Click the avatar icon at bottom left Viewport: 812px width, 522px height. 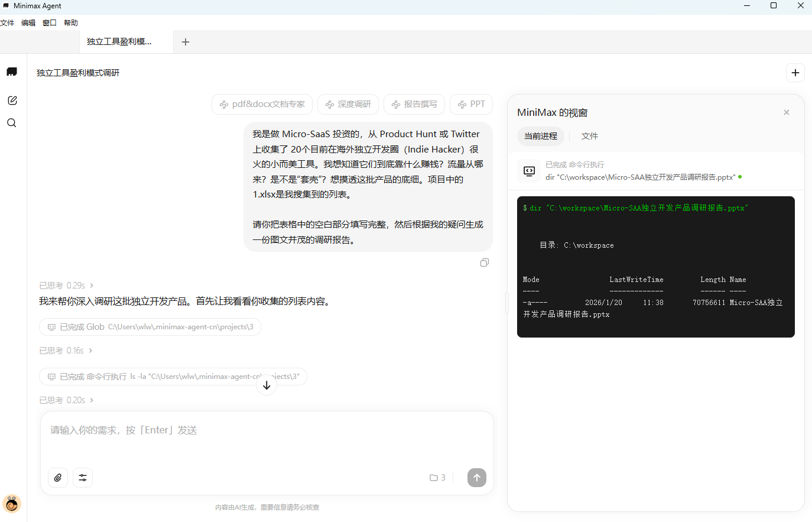pyautogui.click(x=12, y=504)
